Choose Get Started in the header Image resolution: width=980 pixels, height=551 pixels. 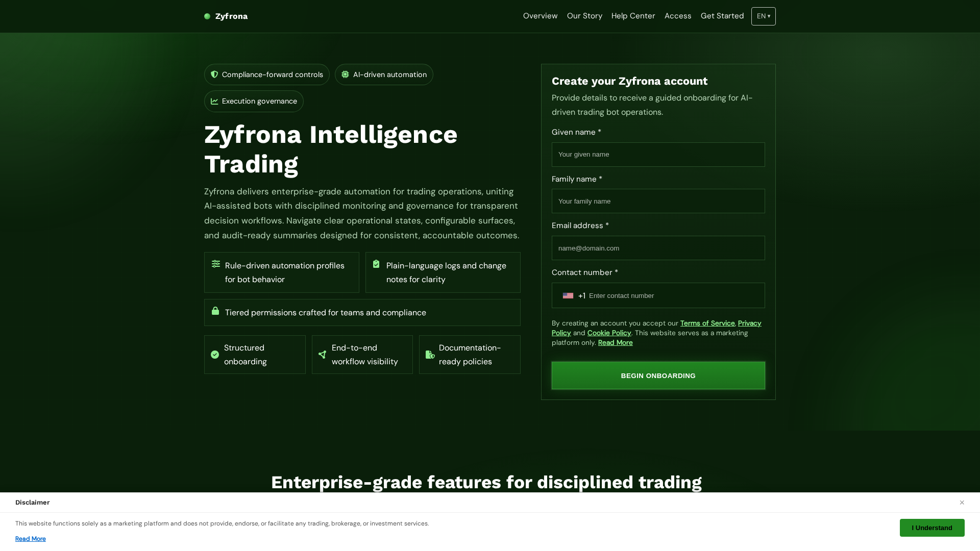point(722,16)
